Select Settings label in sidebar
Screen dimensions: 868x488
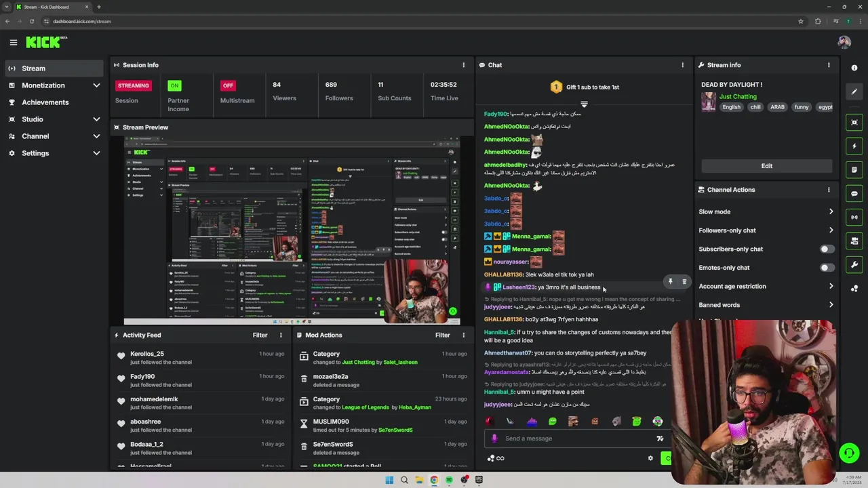tap(35, 153)
